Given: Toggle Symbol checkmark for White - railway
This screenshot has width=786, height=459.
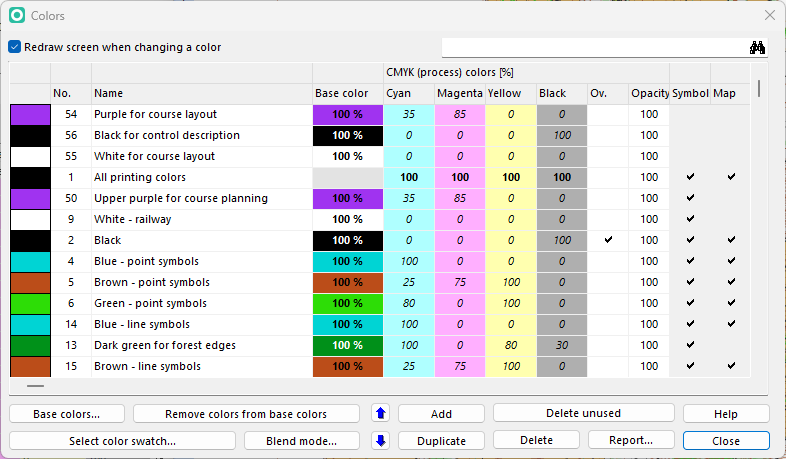Looking at the screenshot, I should pyautogui.click(x=690, y=218).
